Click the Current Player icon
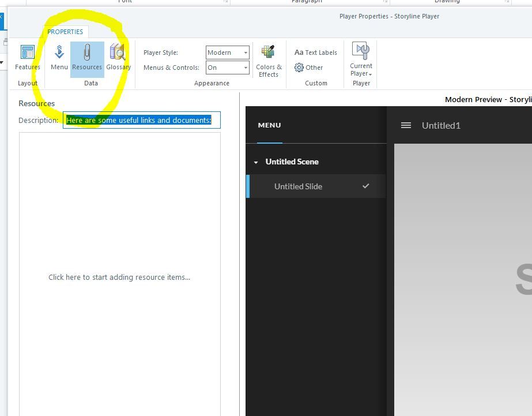This screenshot has width=532, height=416. click(361, 53)
